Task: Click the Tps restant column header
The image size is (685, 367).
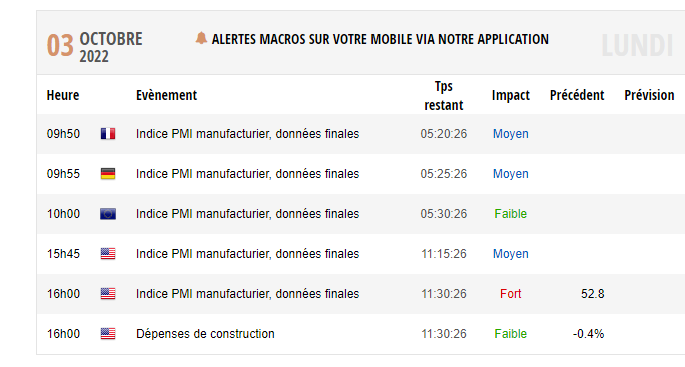Action: point(444,96)
